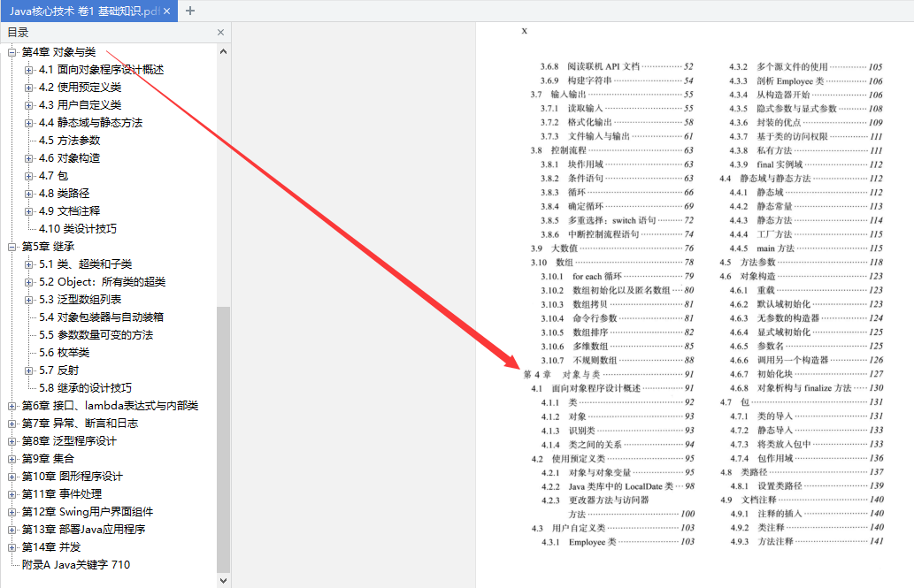This screenshot has height=588, width=914.
Task: Expand 5.1 类、超类和子类 node
Action: [28, 264]
